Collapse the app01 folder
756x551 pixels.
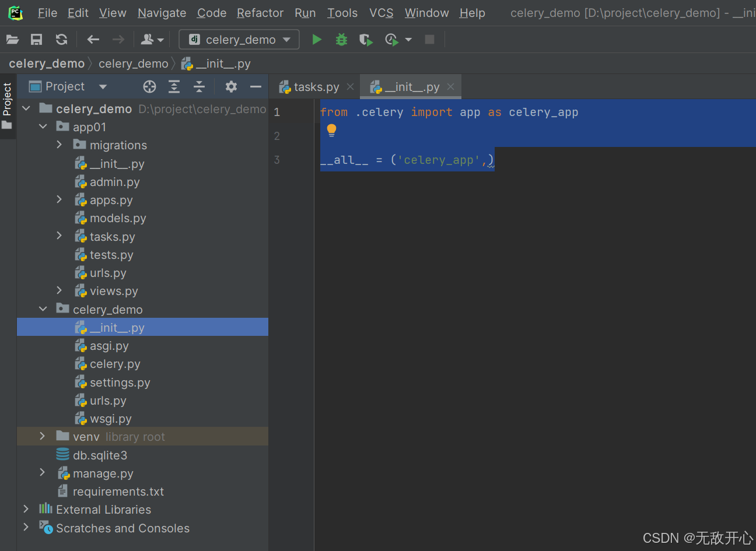click(x=43, y=127)
